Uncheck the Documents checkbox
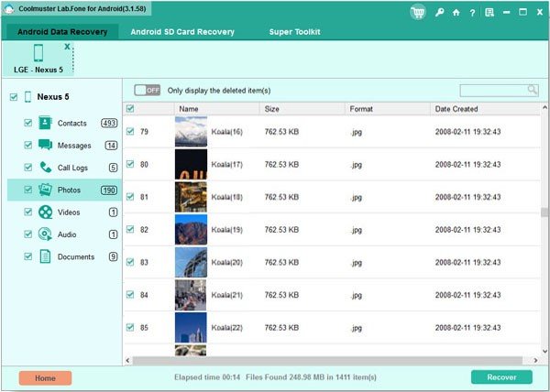Viewport: 550px width, 392px height. pyautogui.click(x=28, y=256)
